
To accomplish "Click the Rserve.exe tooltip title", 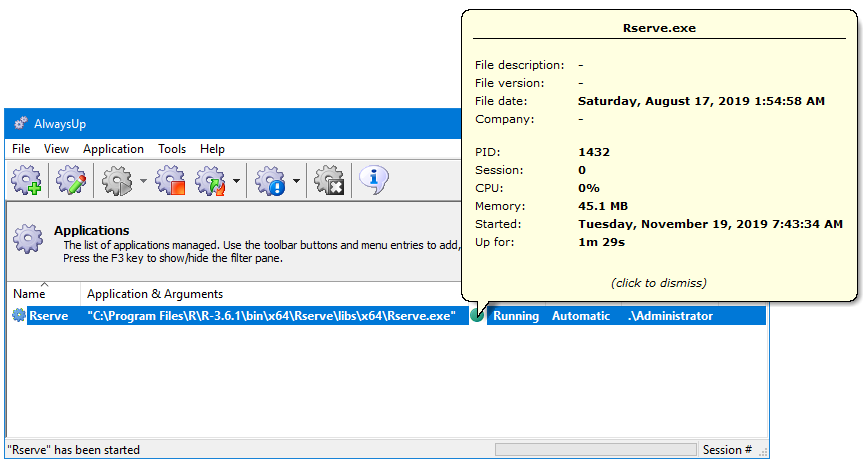I will 659,28.
